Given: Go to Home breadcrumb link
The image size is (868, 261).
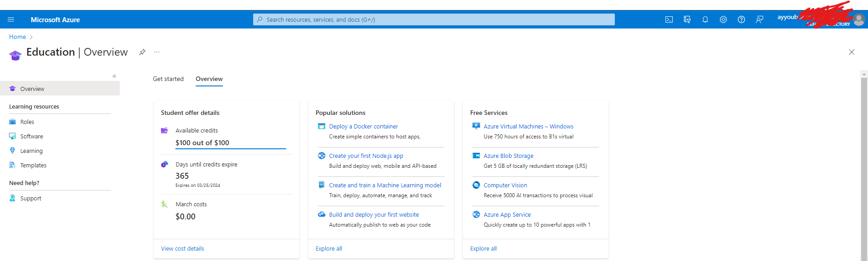Looking at the screenshot, I should pos(18,37).
